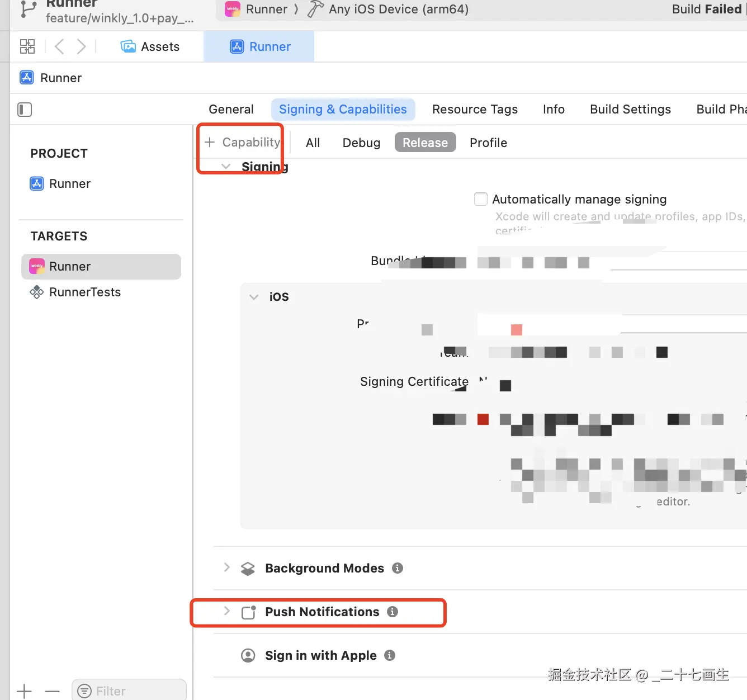Click the Sign in with Apple info icon
Viewport: 747px width, 700px height.
click(390, 655)
